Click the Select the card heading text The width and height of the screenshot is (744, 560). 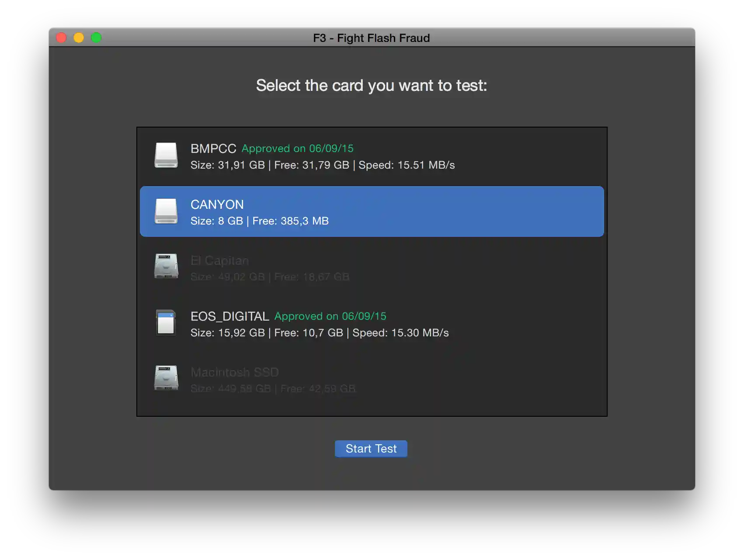[372, 86]
